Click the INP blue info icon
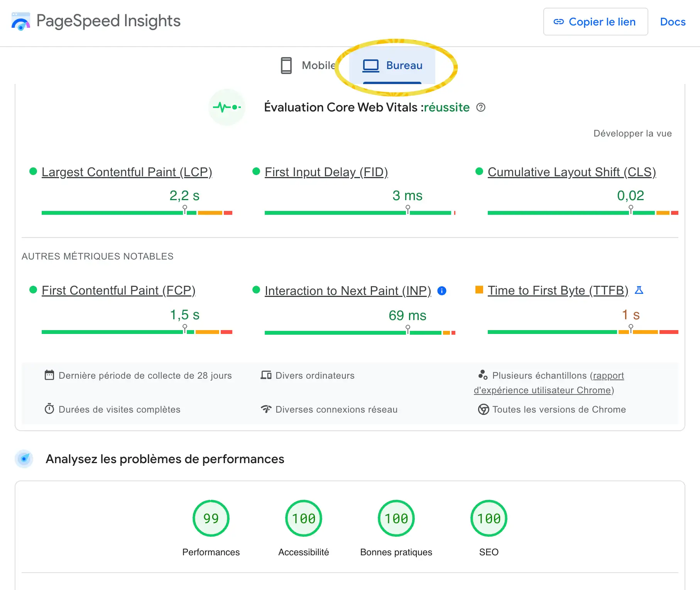Screen dimensions: 700x590 pos(442,291)
